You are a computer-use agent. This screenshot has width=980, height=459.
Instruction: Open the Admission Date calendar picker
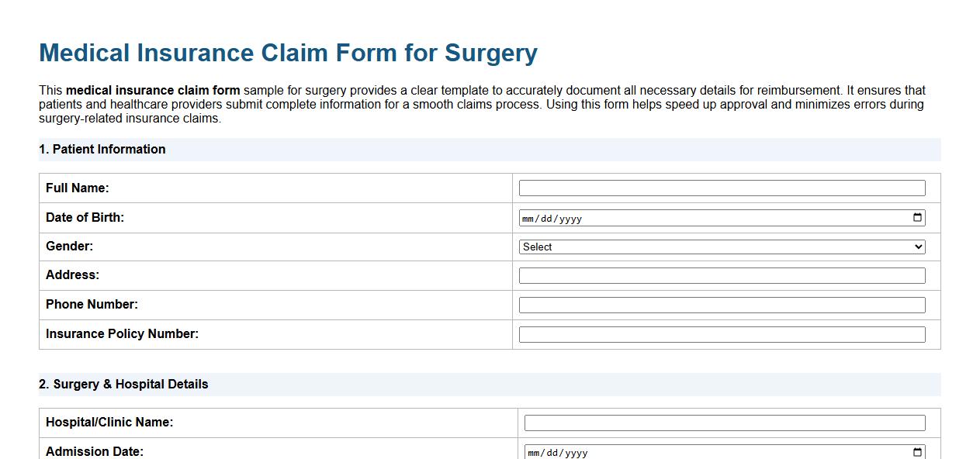(x=917, y=451)
